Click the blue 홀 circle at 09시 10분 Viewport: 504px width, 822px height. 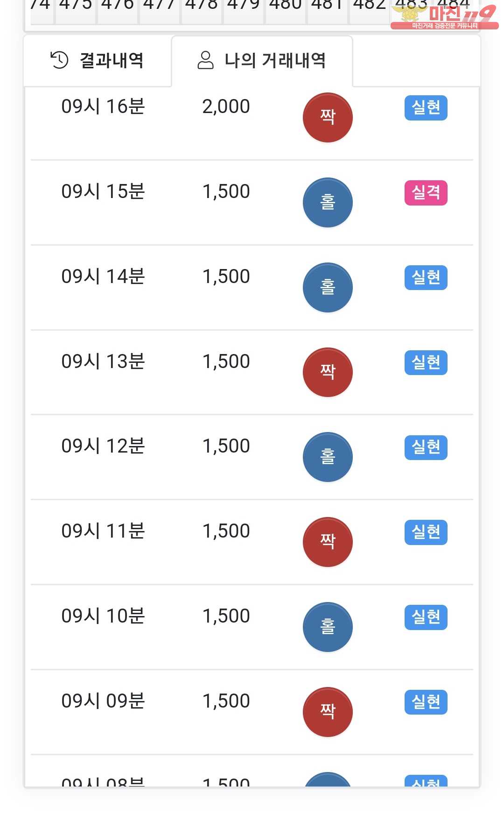pos(328,627)
